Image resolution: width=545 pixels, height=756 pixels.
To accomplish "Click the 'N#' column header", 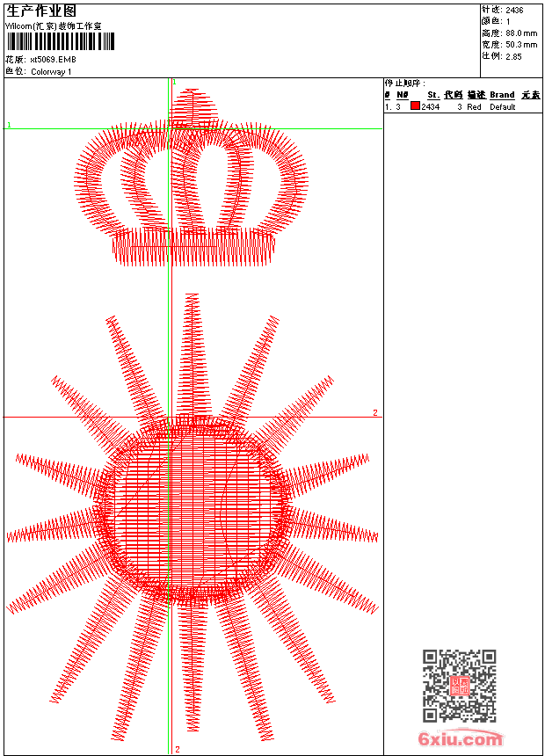I will (x=403, y=95).
